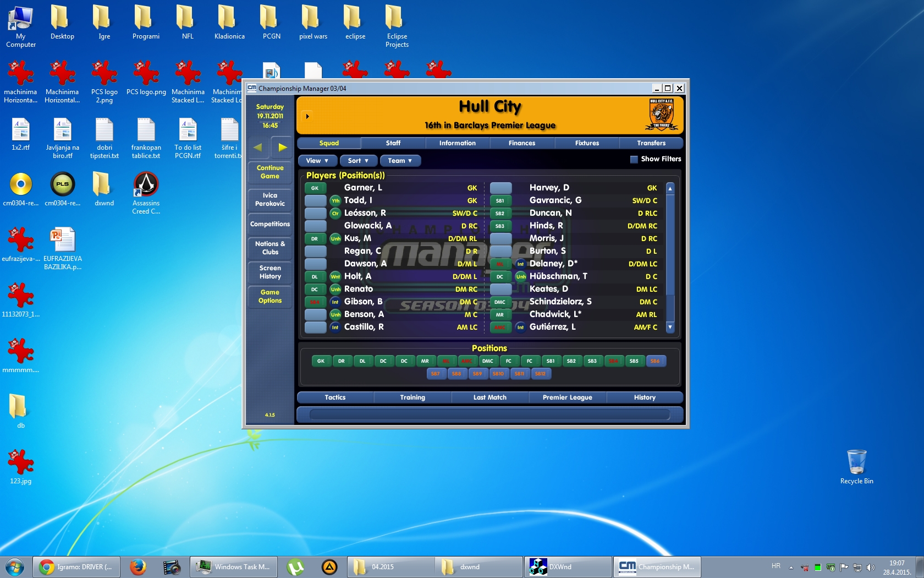The image size is (924, 578).
Task: Click the Int status badge beside Gutiérrez, L
Action: (521, 328)
